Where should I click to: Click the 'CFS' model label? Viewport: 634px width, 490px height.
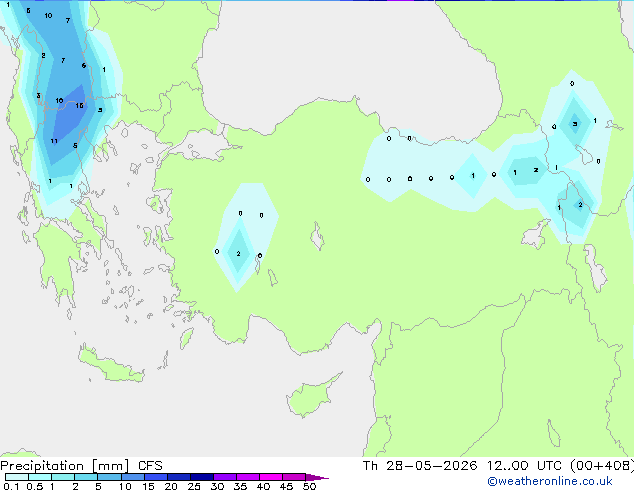coord(150,466)
